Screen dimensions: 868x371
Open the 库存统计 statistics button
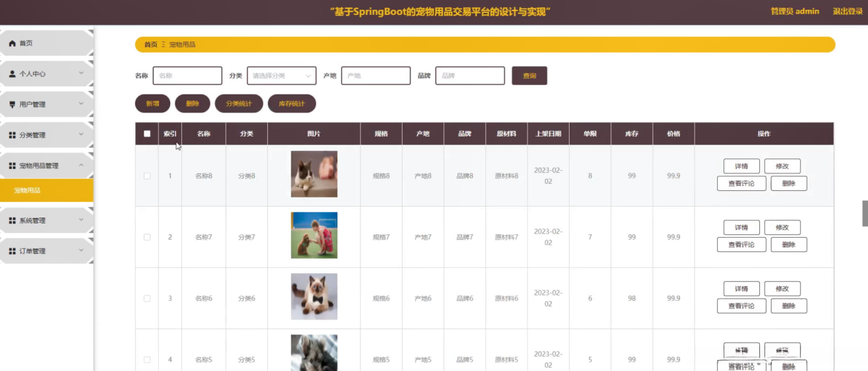(x=292, y=104)
